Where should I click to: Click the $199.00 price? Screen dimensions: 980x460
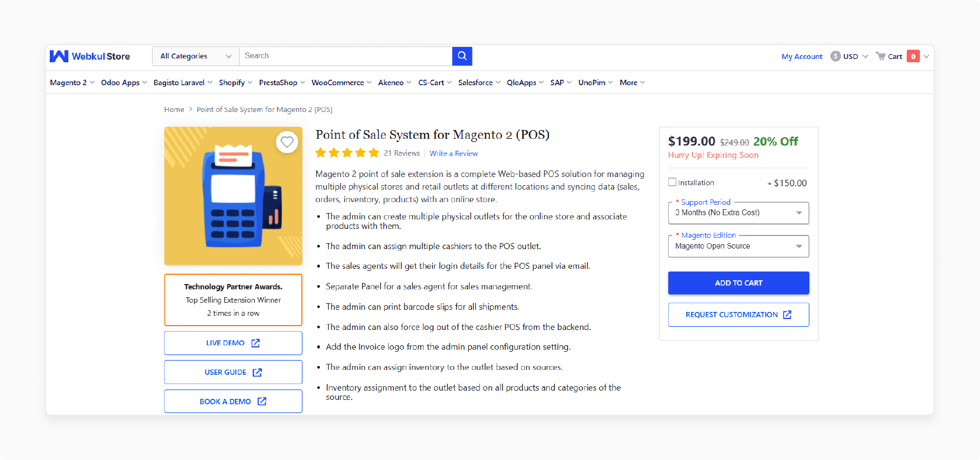pos(691,141)
